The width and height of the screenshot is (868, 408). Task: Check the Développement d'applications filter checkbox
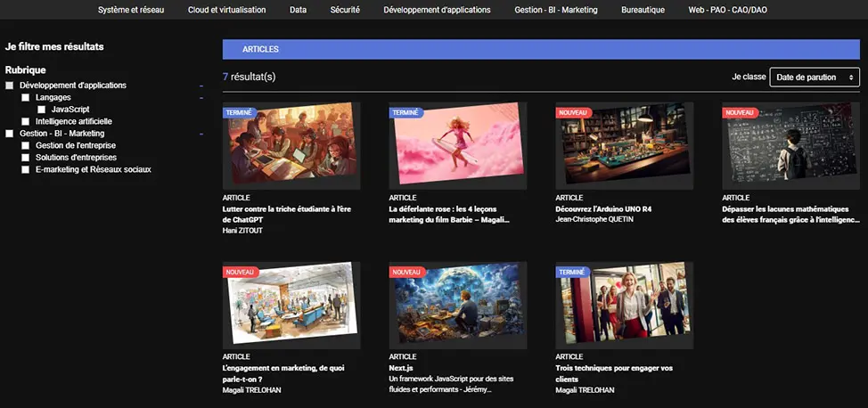click(10, 86)
